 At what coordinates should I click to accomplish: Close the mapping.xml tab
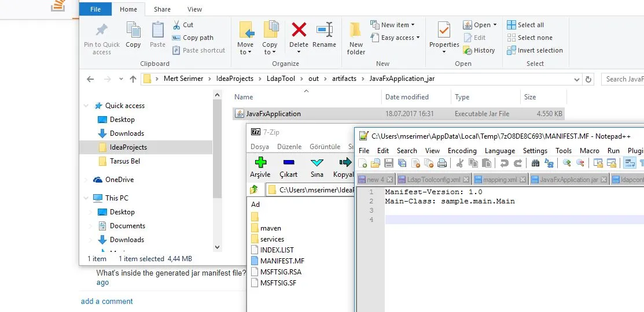(x=522, y=180)
